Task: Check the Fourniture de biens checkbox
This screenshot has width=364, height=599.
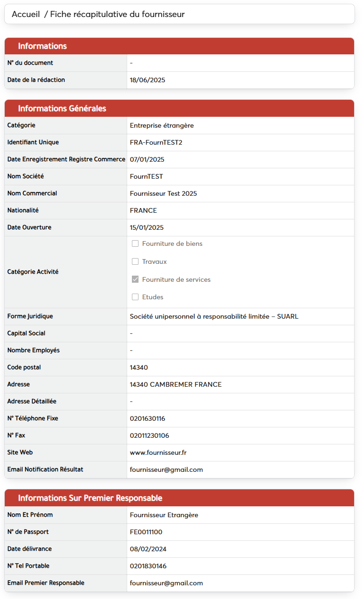Action: coord(135,244)
